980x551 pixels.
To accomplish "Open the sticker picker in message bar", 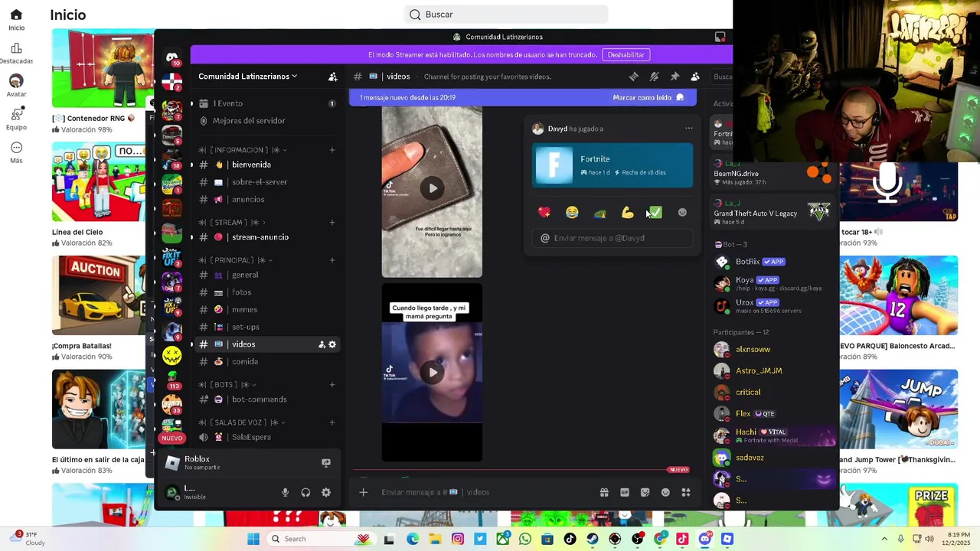I will [645, 492].
